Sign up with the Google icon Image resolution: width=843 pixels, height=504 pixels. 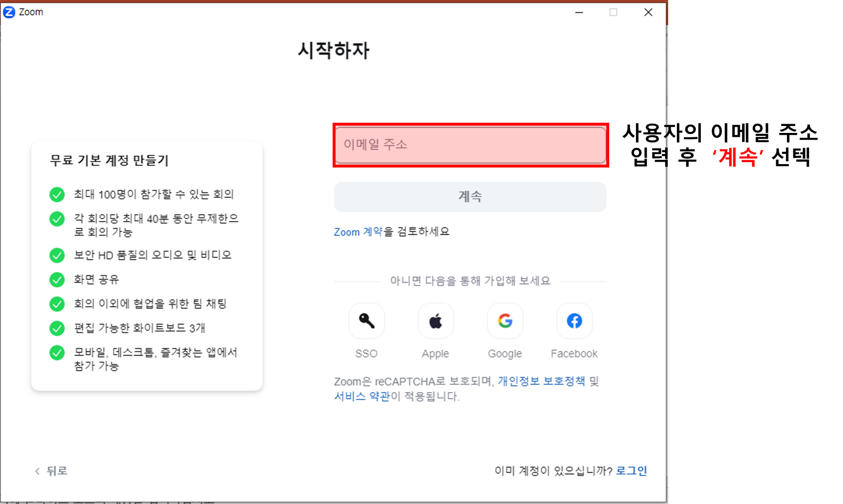(x=505, y=321)
